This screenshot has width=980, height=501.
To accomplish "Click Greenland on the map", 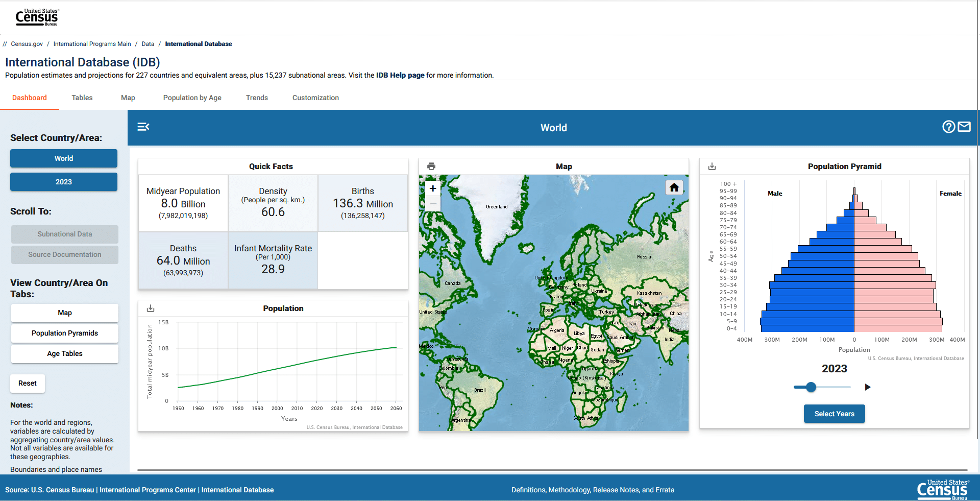I will tap(497, 207).
